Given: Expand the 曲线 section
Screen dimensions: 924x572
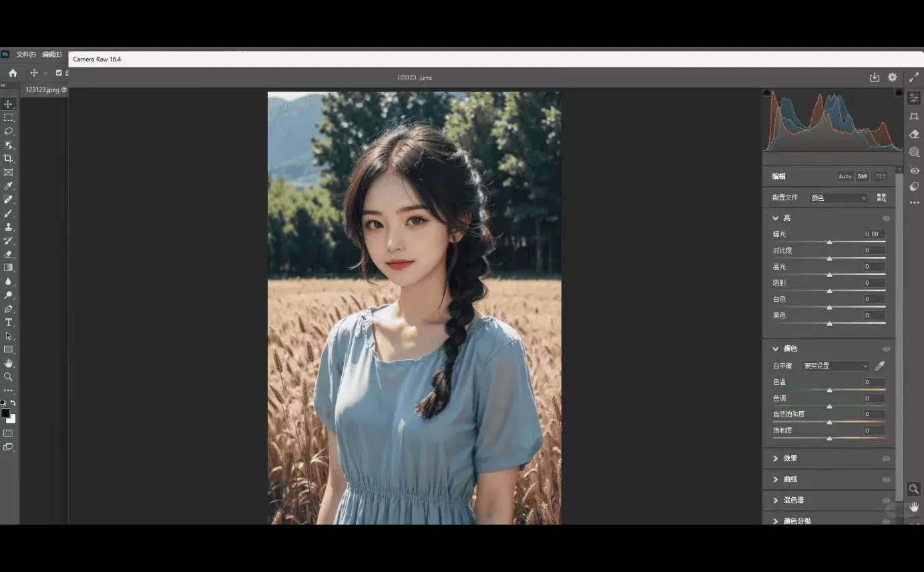Looking at the screenshot, I should tap(790, 479).
